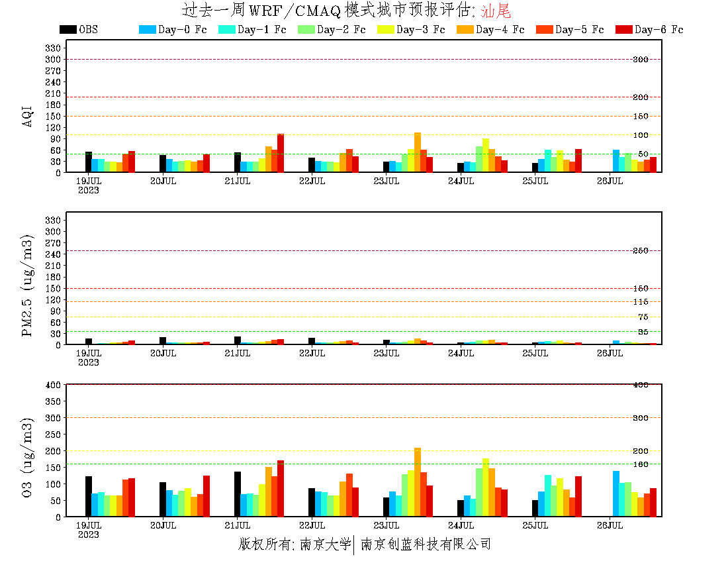The image size is (728, 563).
Task: Click the Day-5 Fc legend swatch
Action: 545,29
